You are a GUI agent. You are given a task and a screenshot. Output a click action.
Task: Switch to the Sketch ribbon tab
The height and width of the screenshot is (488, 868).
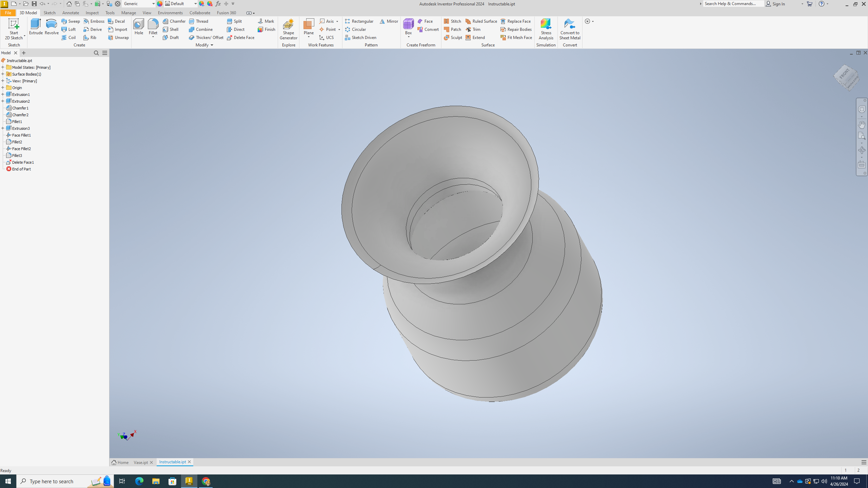pos(50,13)
